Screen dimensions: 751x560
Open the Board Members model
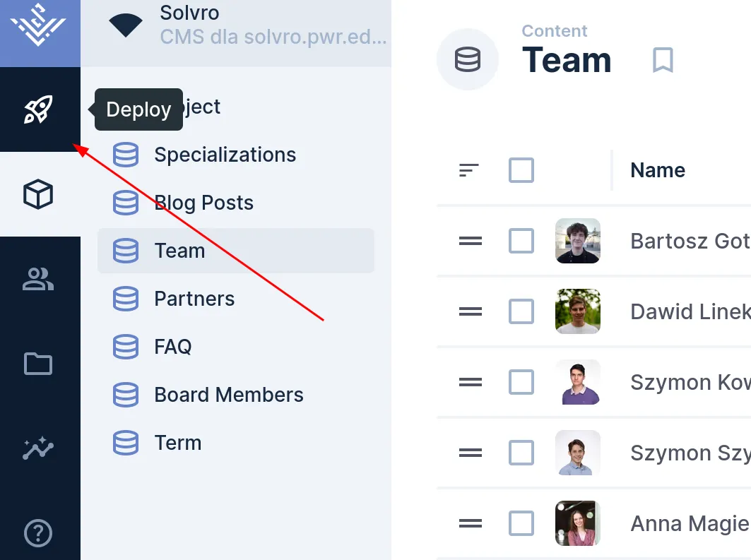coord(228,395)
